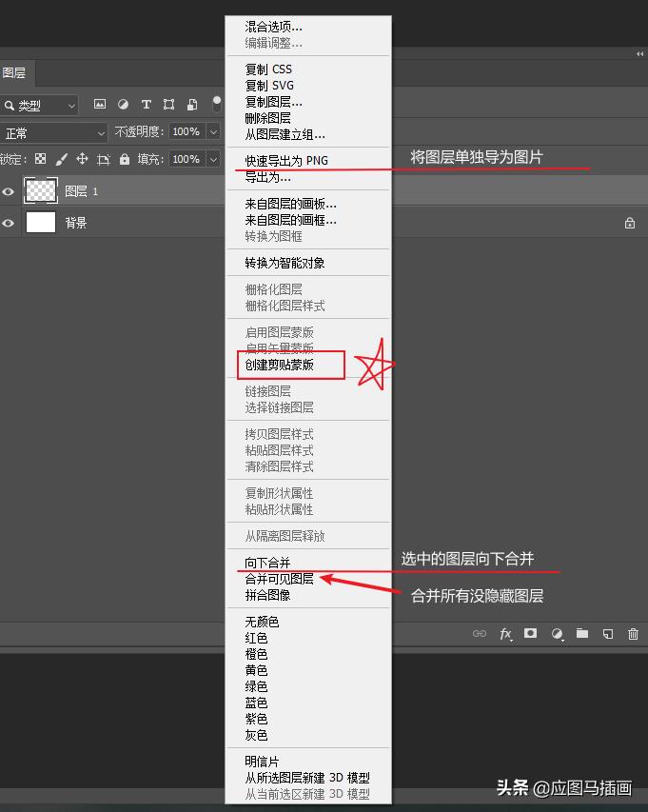648x812 pixels.
Task: Filter layers by adjustment layer icon
Action: click(x=123, y=104)
